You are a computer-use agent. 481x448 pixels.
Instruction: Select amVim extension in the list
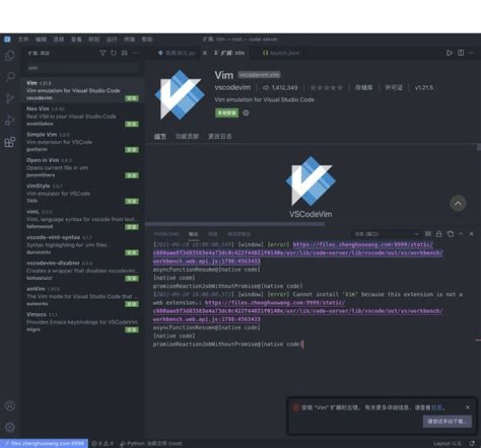pyautogui.click(x=82, y=296)
